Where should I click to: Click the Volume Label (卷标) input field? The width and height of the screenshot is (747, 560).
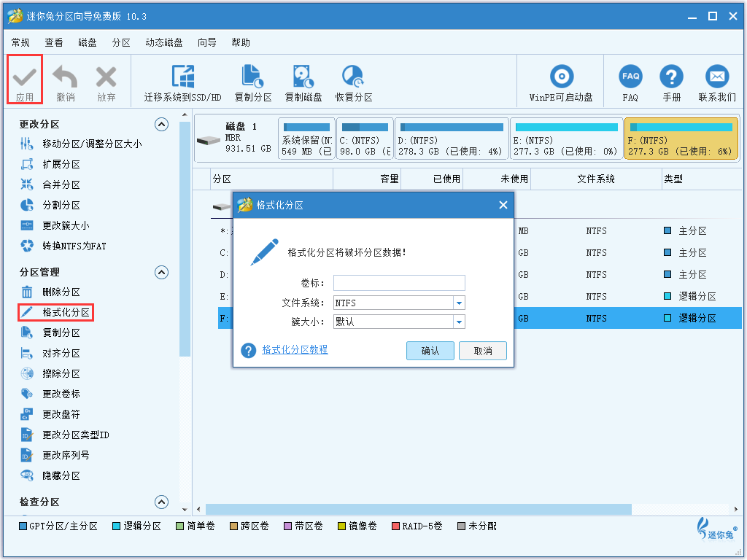pos(399,283)
